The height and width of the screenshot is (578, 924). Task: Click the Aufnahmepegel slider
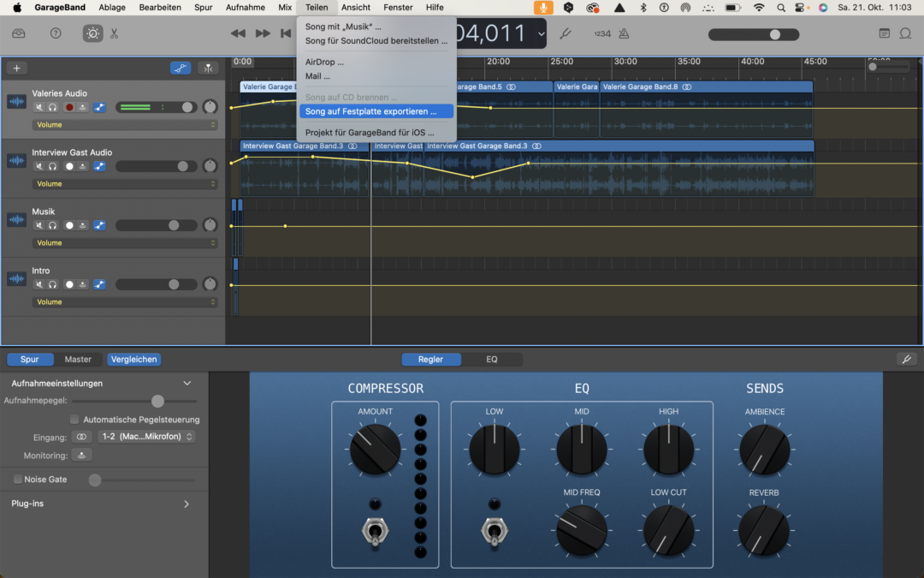[134, 401]
